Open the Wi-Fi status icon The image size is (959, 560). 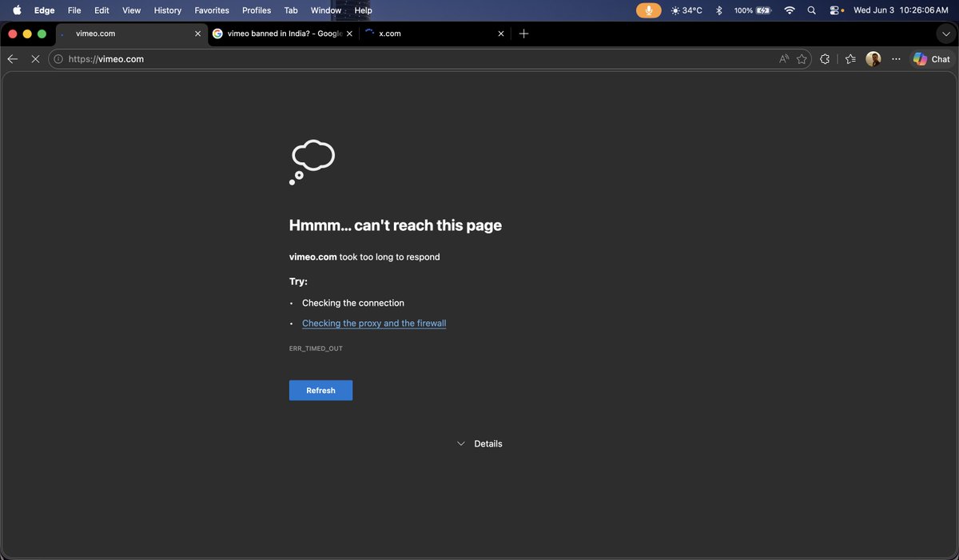[790, 10]
